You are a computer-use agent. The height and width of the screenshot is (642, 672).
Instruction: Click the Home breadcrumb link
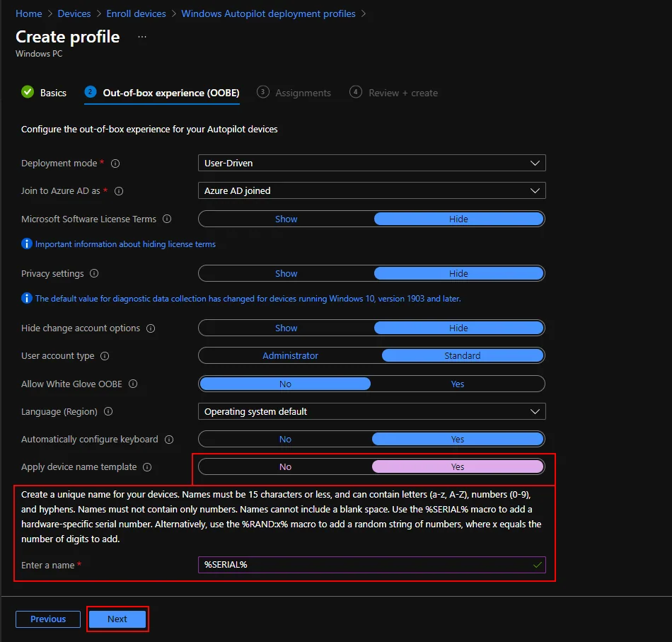[29, 13]
